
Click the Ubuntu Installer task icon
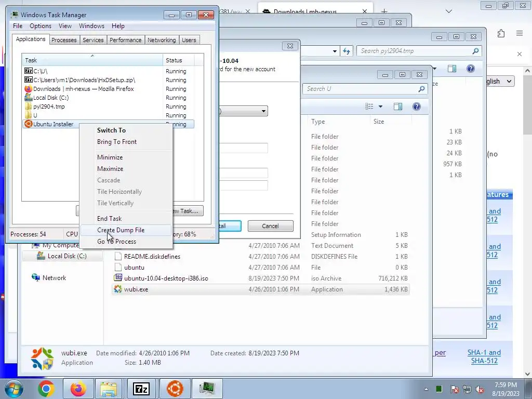(x=29, y=124)
